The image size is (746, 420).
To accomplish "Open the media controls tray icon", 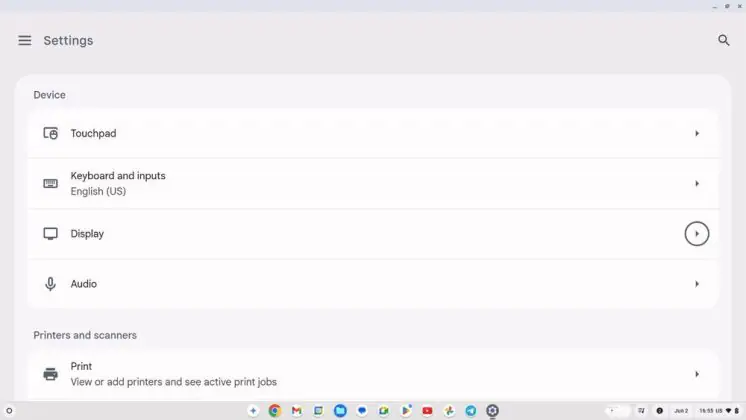I will (x=641, y=410).
